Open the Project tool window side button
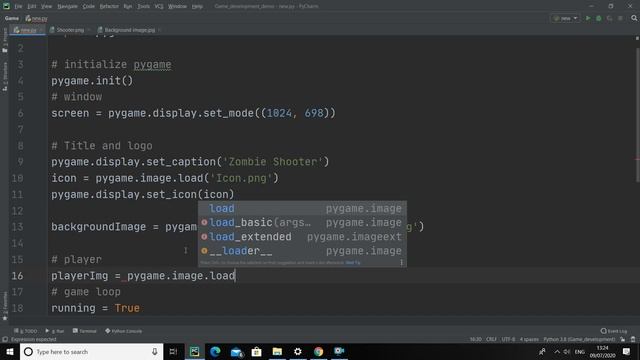The height and width of the screenshot is (360, 640). (x=5, y=40)
